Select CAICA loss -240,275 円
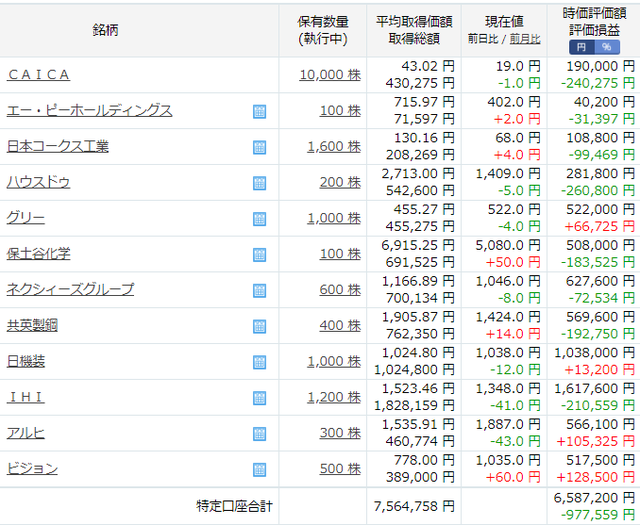 (598, 83)
